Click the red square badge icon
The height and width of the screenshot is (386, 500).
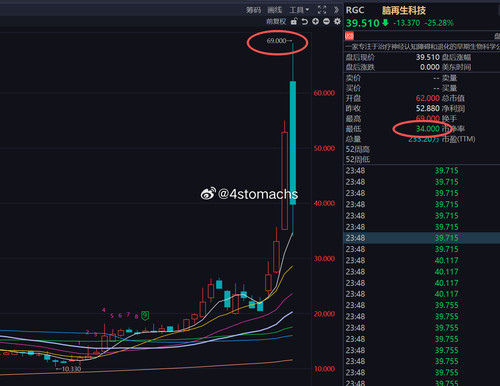349,36
